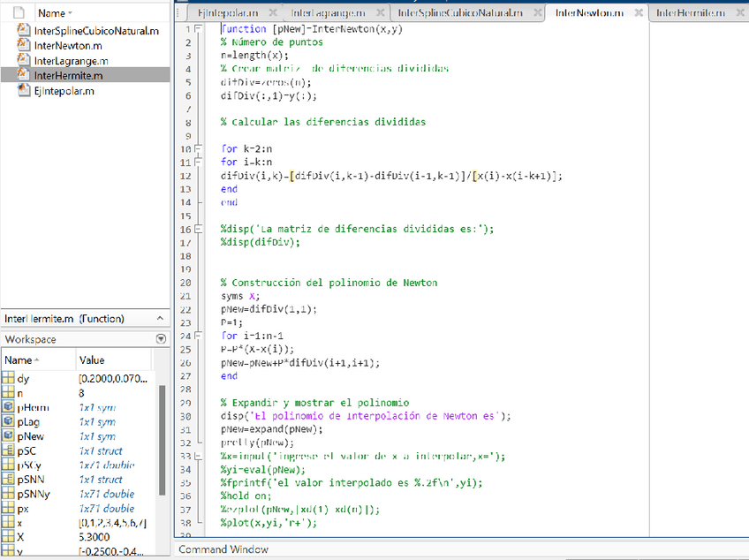Switch to the InterHermite.m editor tab
Screen dimensions: 749x560
[690, 13]
